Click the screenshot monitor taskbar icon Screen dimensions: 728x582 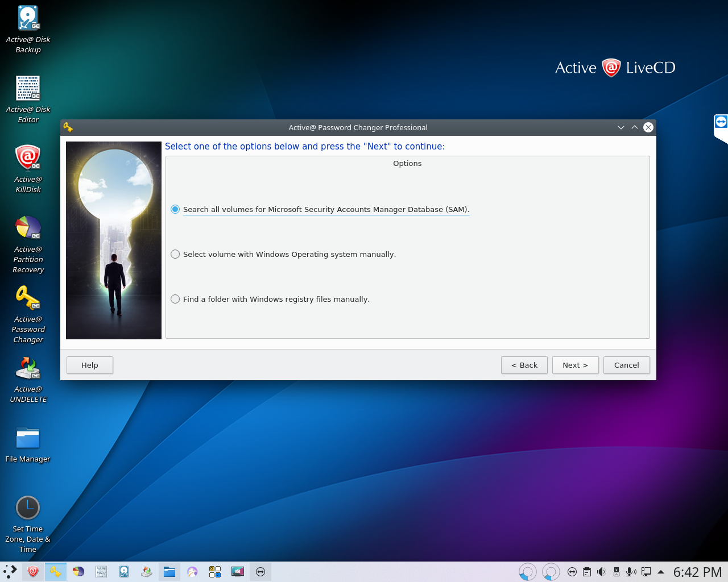[238, 572]
